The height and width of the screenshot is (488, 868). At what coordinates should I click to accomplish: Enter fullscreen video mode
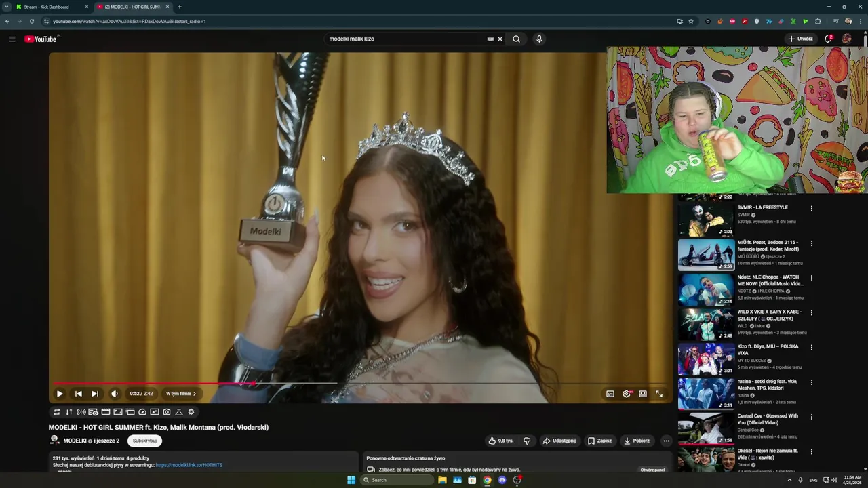pyautogui.click(x=659, y=394)
